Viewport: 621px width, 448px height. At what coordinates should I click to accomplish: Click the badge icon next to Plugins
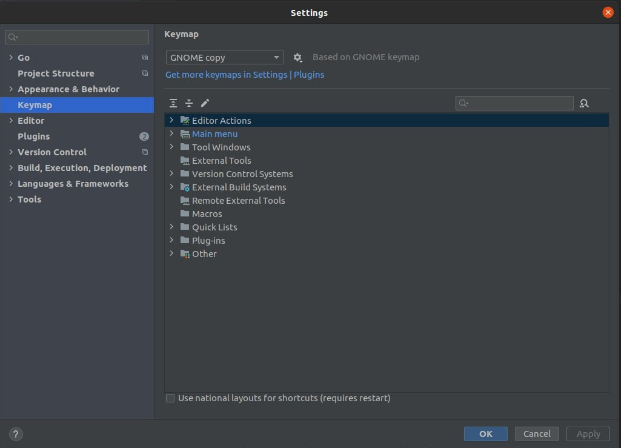coord(144,136)
